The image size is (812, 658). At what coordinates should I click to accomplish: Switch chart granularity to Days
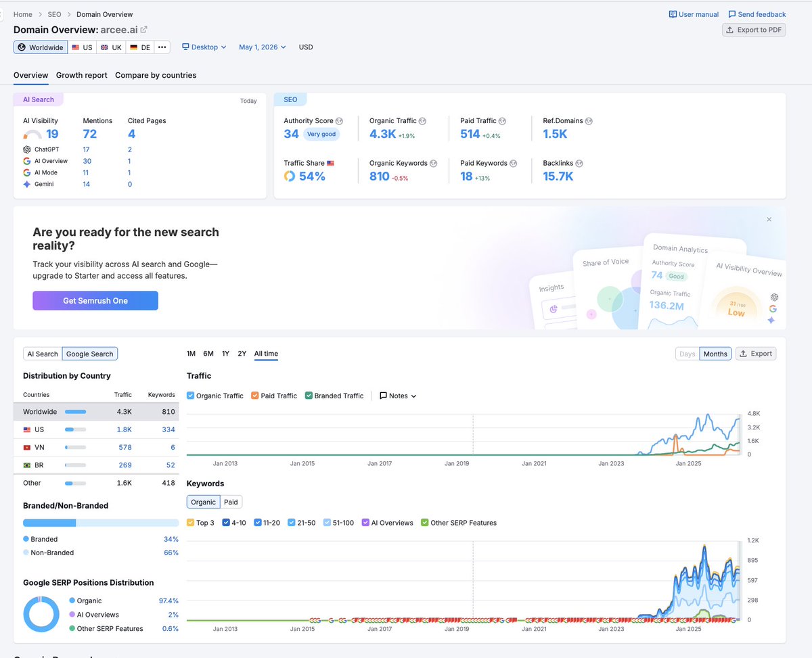pos(687,354)
